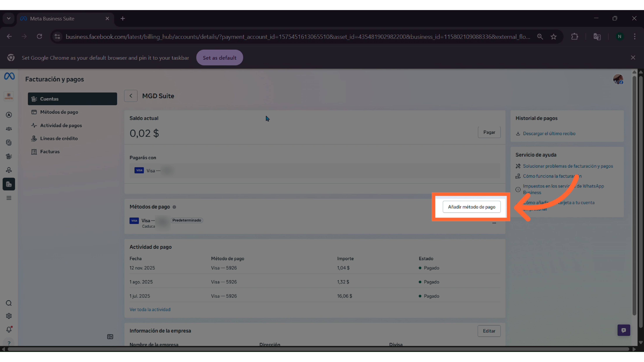Open notifications bell with red badge
The width and height of the screenshot is (644, 362).
click(9, 329)
